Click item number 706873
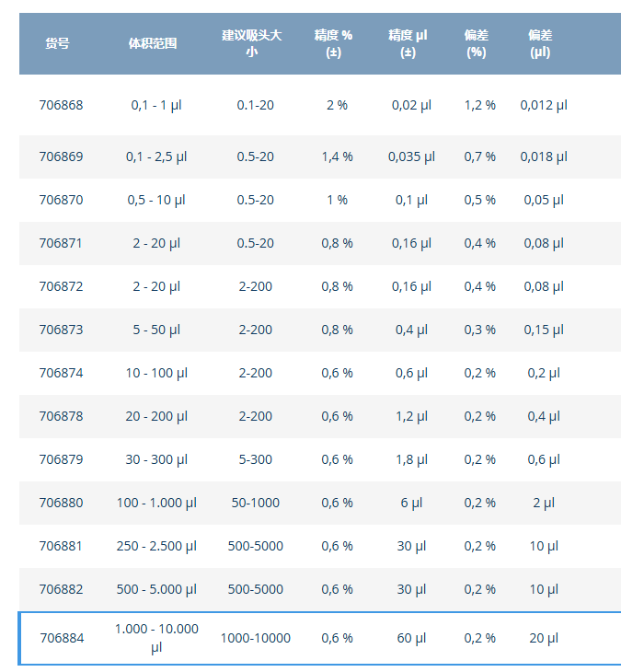The height and width of the screenshot is (672, 621). (x=61, y=330)
